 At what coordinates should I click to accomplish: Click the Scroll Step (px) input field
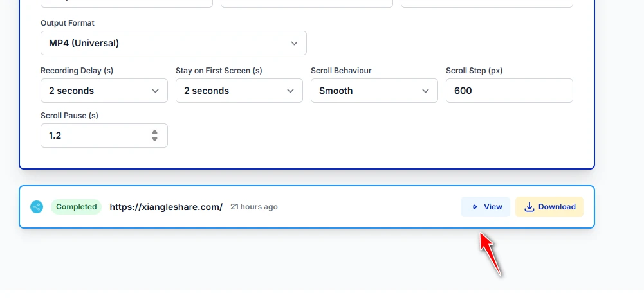(x=509, y=91)
